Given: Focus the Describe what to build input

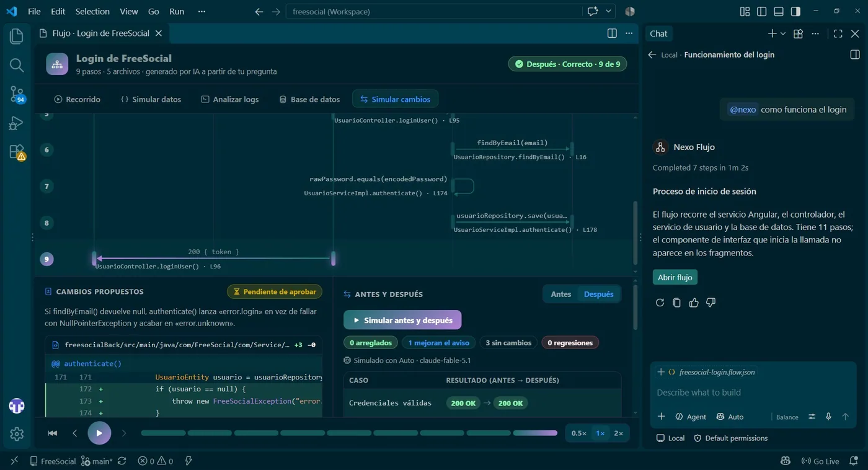Looking at the screenshot, I should tap(753, 392).
